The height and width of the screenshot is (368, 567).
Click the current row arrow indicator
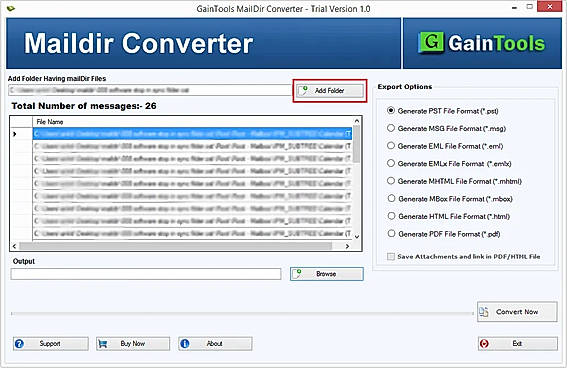click(14, 134)
